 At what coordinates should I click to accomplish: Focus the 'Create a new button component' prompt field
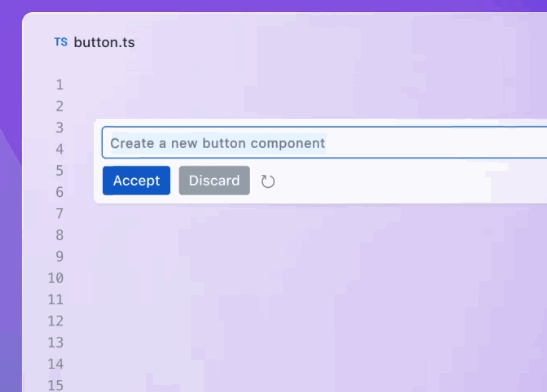pyautogui.click(x=324, y=143)
